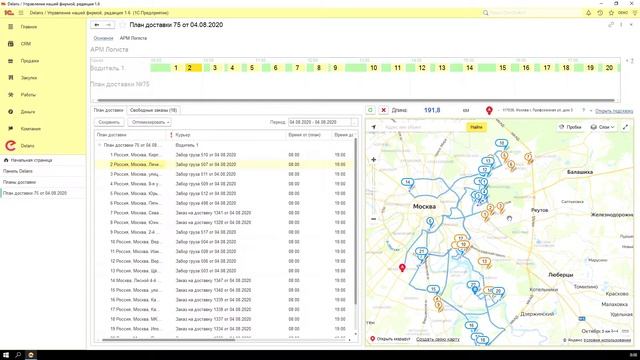
Task: Select row Забор груза 517
Action: 224,232
